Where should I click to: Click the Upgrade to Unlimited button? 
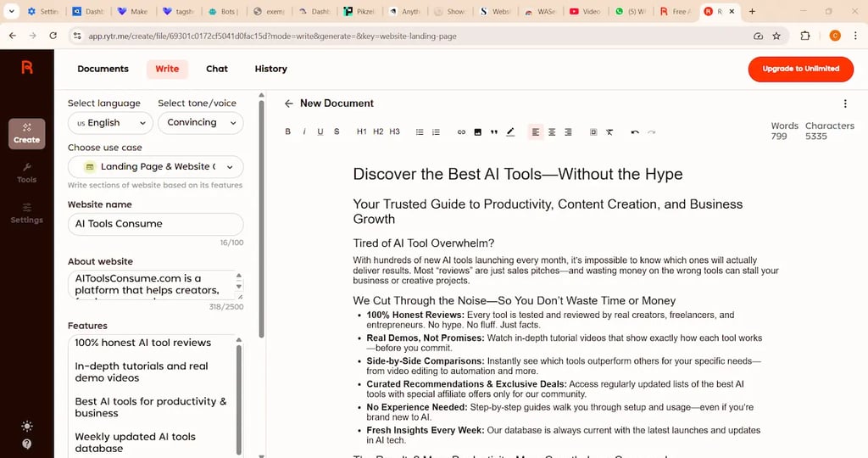(x=800, y=69)
